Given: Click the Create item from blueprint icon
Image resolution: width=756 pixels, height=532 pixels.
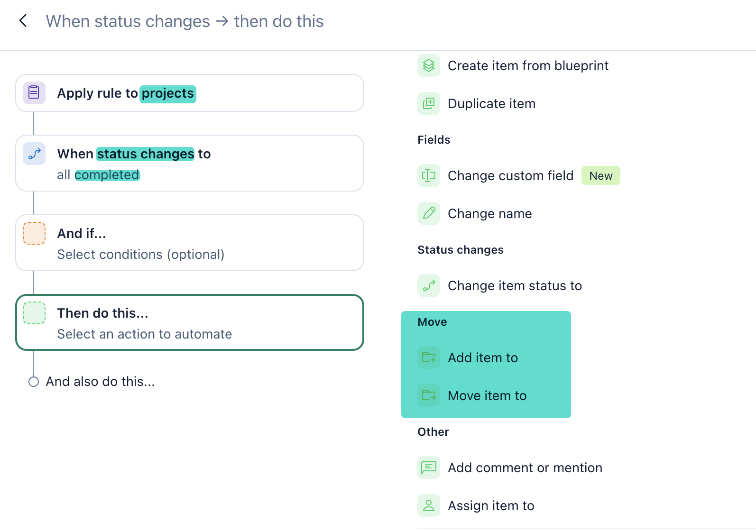Looking at the screenshot, I should (429, 65).
